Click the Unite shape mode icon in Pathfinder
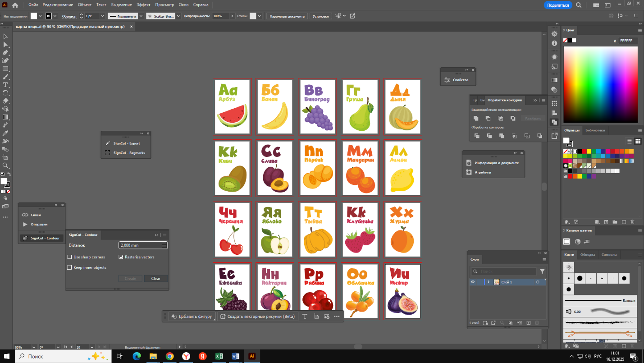Screen dimensions: 644x363 (x=476, y=118)
